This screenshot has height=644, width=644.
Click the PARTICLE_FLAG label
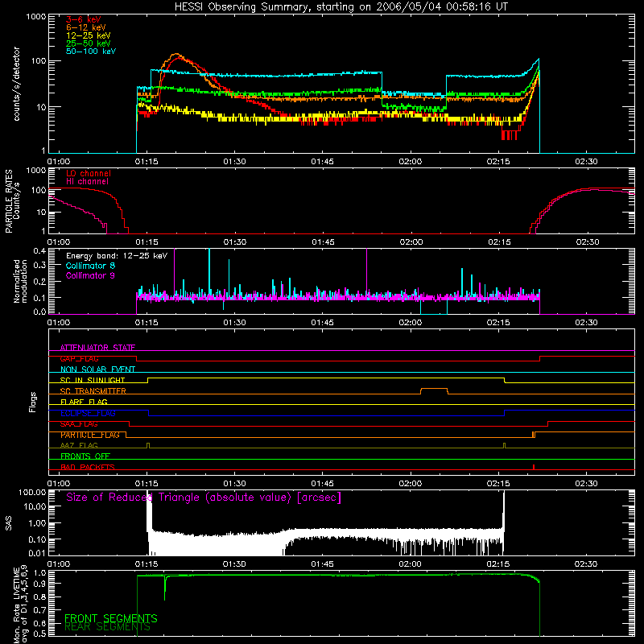(90, 435)
